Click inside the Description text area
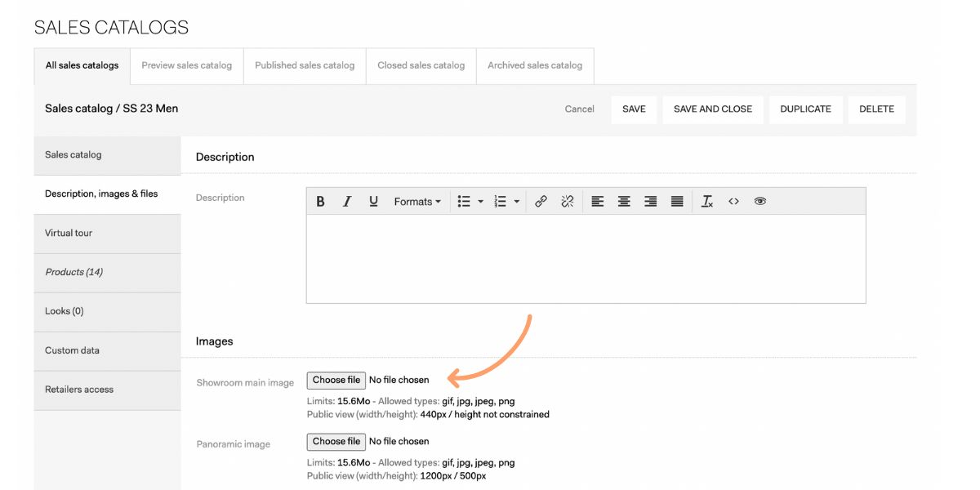Viewport: 980px width, 490px height. [586, 258]
